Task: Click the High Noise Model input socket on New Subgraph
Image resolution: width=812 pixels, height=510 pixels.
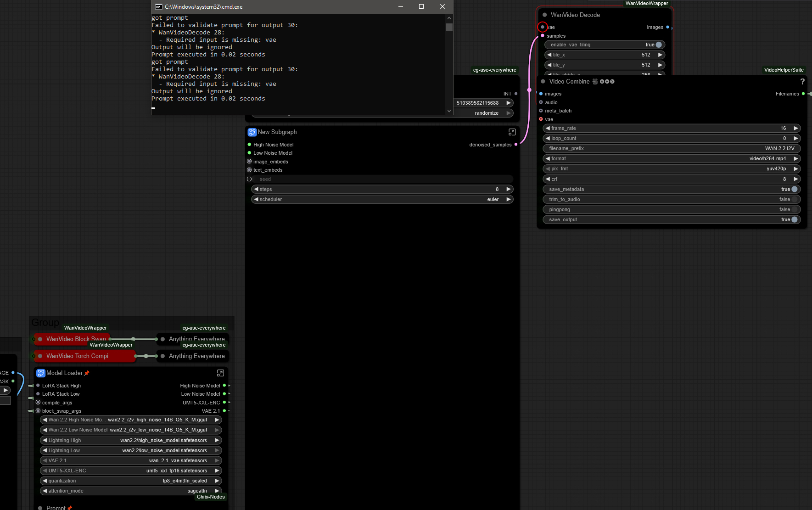Action: pyautogui.click(x=249, y=145)
